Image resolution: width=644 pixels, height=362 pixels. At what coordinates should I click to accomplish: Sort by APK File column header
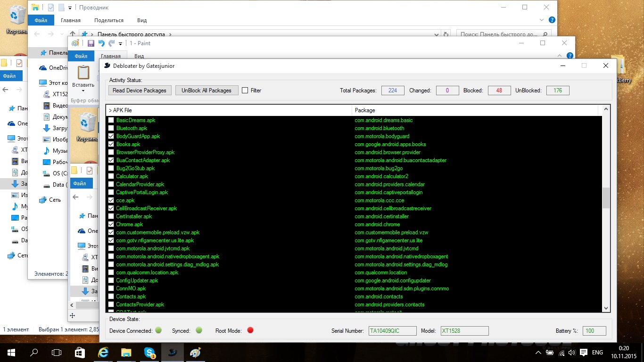[x=229, y=110]
